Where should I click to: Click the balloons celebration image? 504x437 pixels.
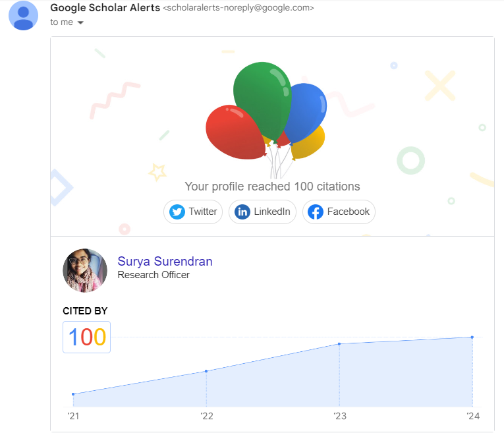click(266, 119)
